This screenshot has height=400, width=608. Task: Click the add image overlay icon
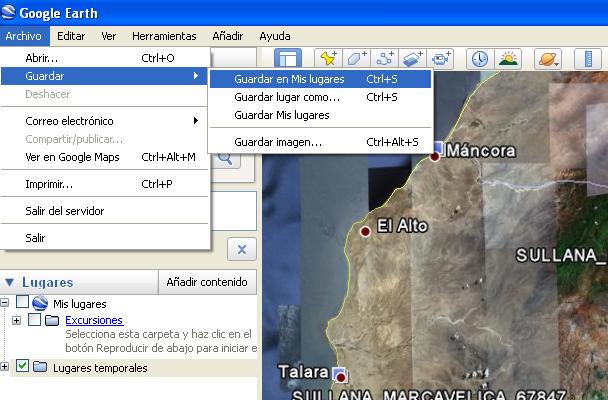pyautogui.click(x=413, y=59)
